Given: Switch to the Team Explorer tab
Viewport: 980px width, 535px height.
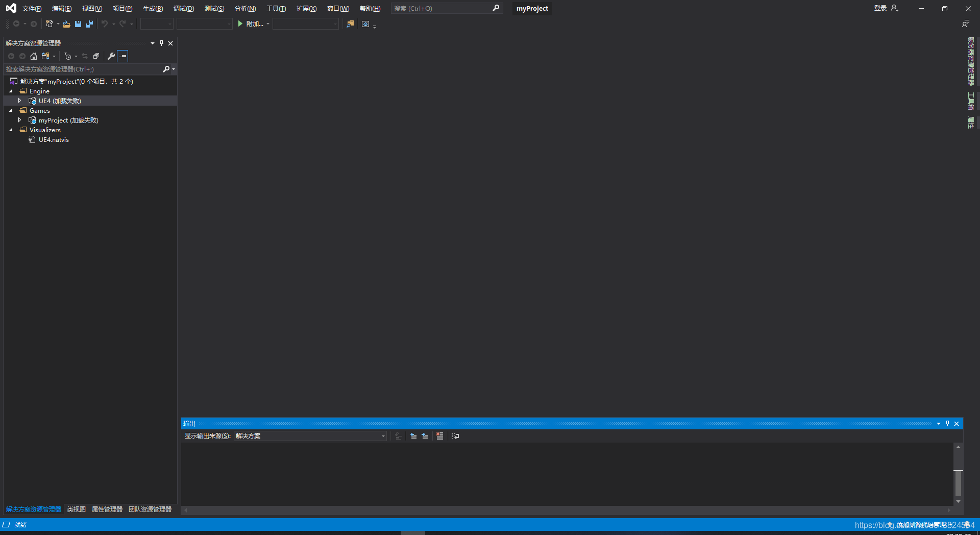Looking at the screenshot, I should (150, 509).
